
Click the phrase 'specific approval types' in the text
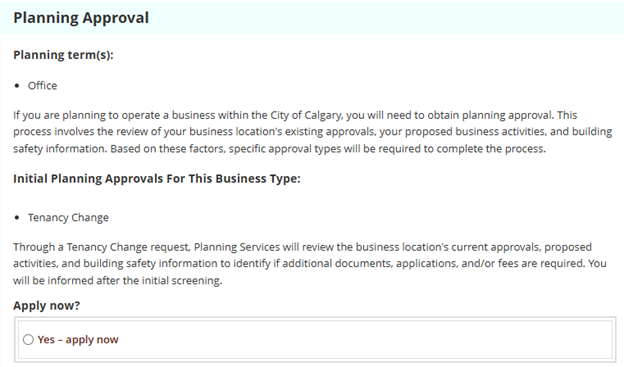[x=285, y=148]
